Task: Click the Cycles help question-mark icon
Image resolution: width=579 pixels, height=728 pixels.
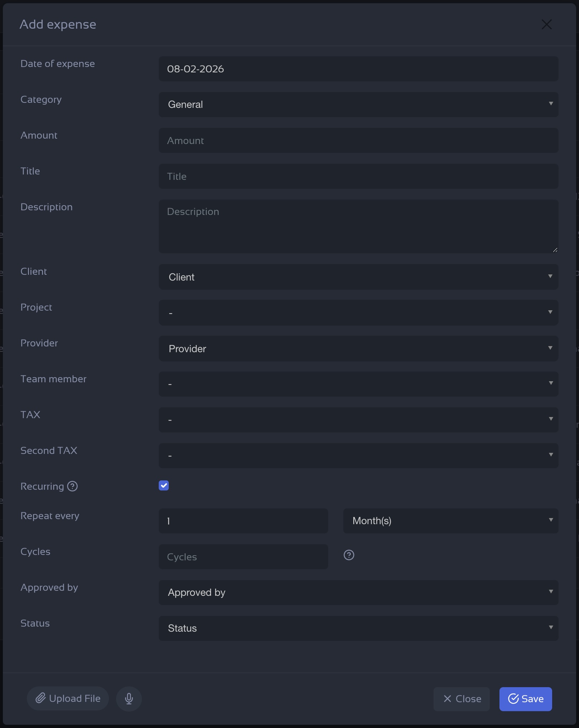Action: coord(349,555)
